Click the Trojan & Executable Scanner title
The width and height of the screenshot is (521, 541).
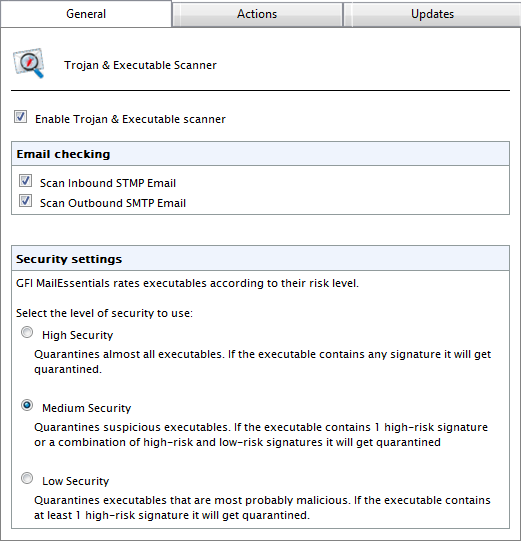(140, 65)
